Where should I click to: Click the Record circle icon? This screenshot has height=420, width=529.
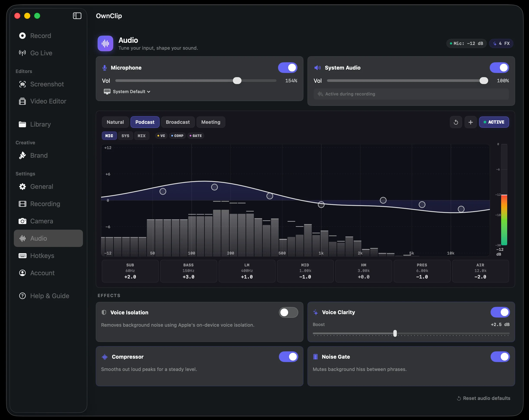pos(22,36)
